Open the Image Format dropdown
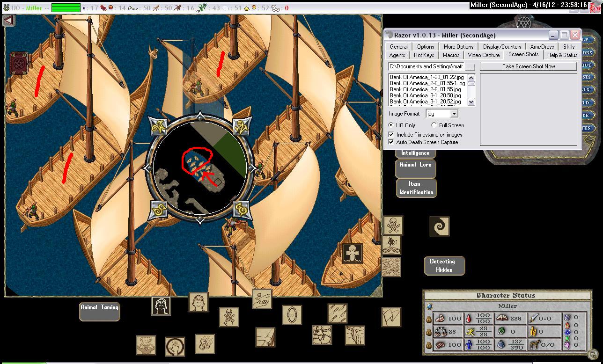The height and width of the screenshot is (364, 603). click(454, 114)
